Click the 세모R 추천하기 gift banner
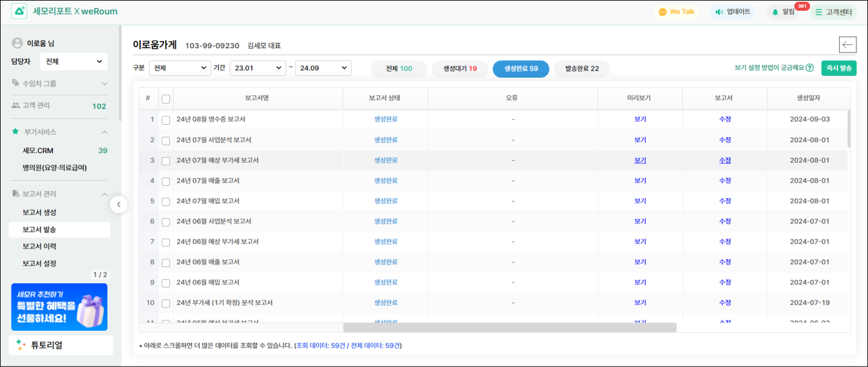The width and height of the screenshot is (868, 367). coord(59,307)
